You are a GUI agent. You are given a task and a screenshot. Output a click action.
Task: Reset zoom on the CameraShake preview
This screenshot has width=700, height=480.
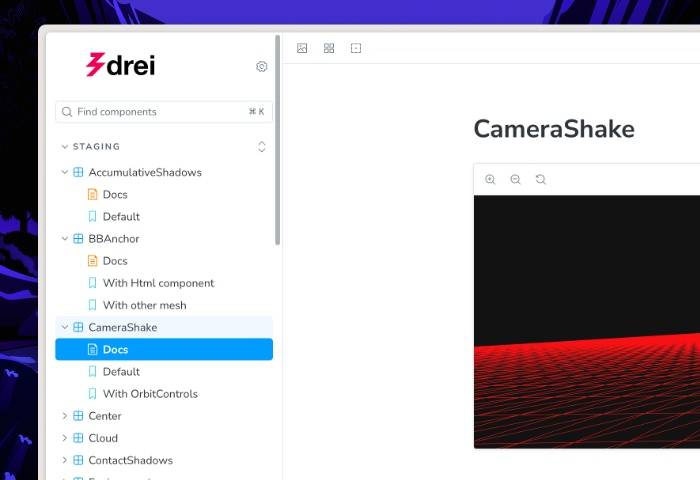tap(541, 179)
